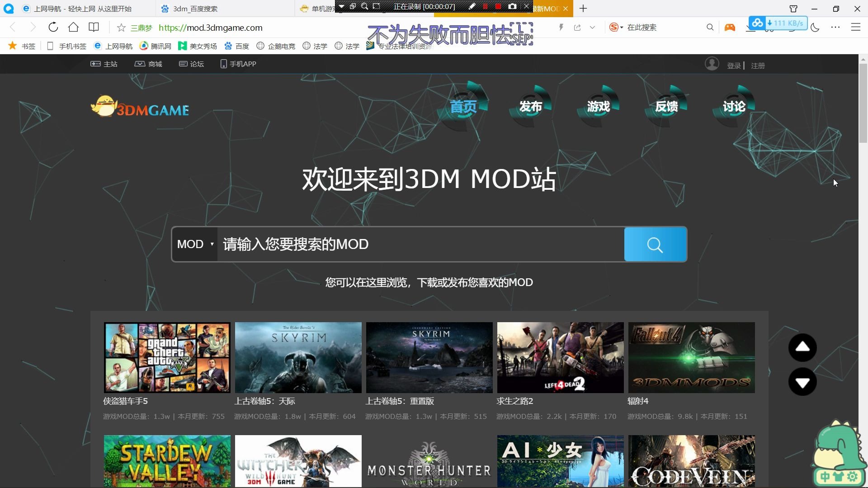Open the reading mode book icon

(x=94, y=27)
